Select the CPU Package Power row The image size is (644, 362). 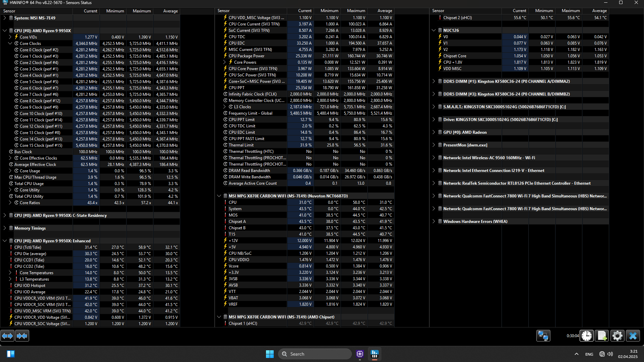click(247, 56)
